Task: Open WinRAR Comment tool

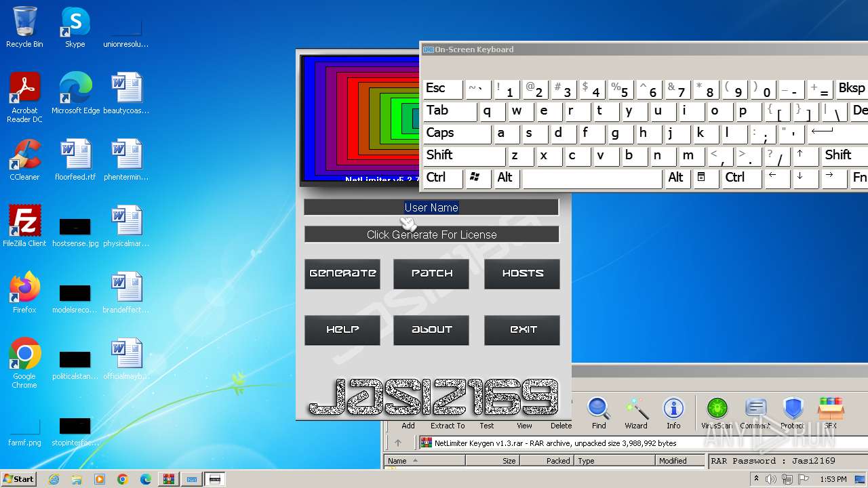Action: click(755, 413)
